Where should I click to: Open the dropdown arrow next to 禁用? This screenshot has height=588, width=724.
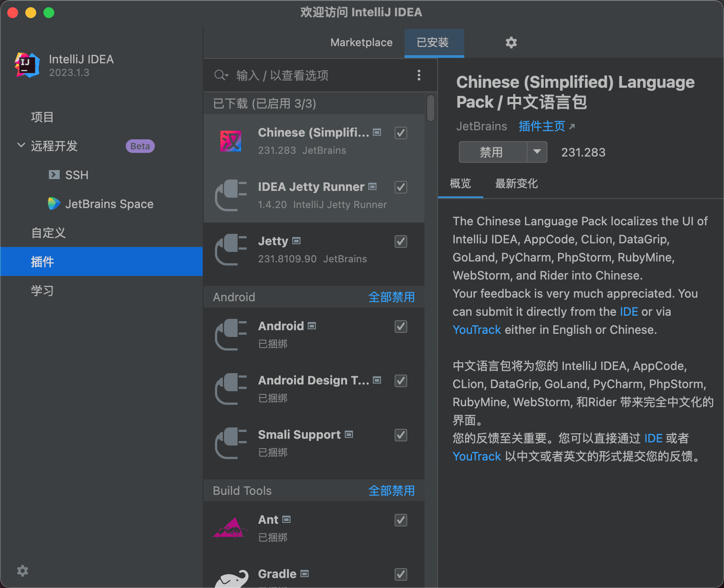[537, 152]
